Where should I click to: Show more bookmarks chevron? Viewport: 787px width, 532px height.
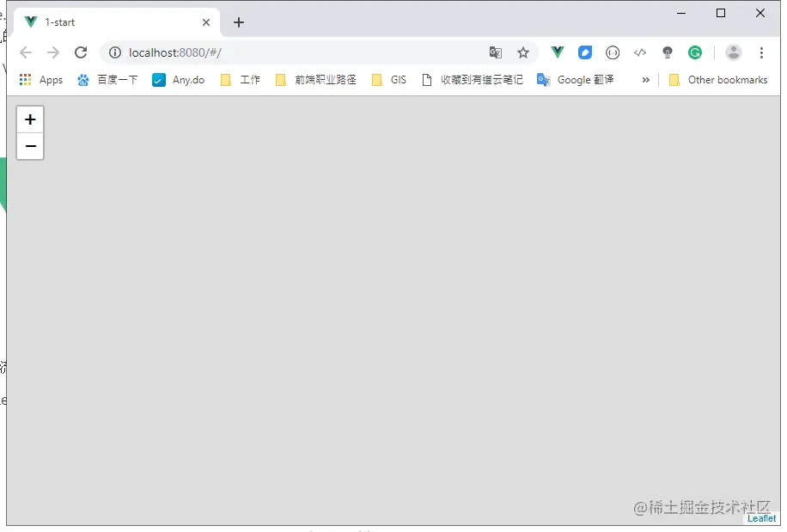click(x=645, y=80)
